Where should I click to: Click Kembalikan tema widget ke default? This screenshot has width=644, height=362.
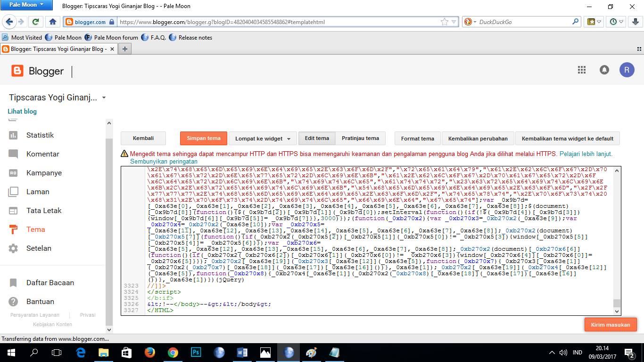[x=568, y=138]
